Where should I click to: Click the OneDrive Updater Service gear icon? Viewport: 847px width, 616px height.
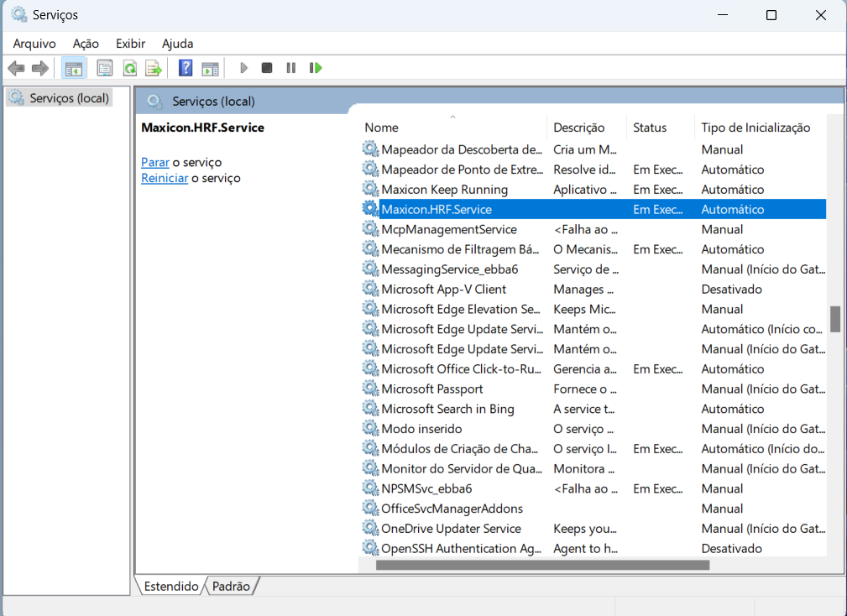(x=370, y=529)
